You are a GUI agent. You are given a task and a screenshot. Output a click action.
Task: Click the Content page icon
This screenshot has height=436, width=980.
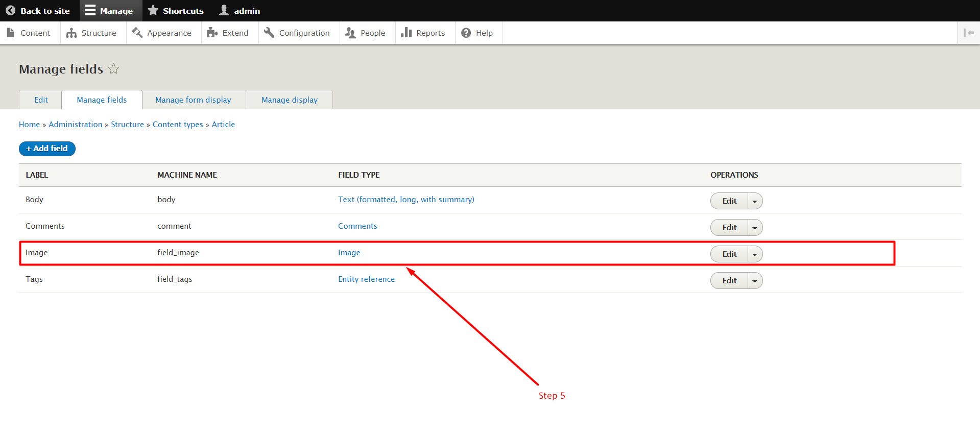tap(11, 33)
